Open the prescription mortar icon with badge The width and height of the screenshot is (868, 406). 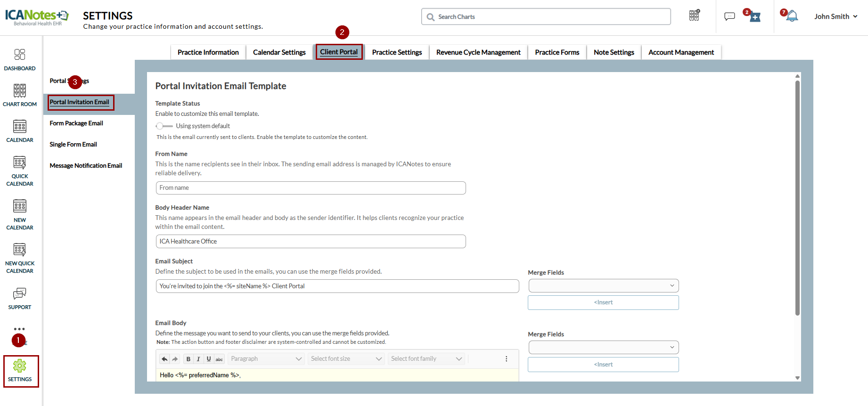(754, 17)
